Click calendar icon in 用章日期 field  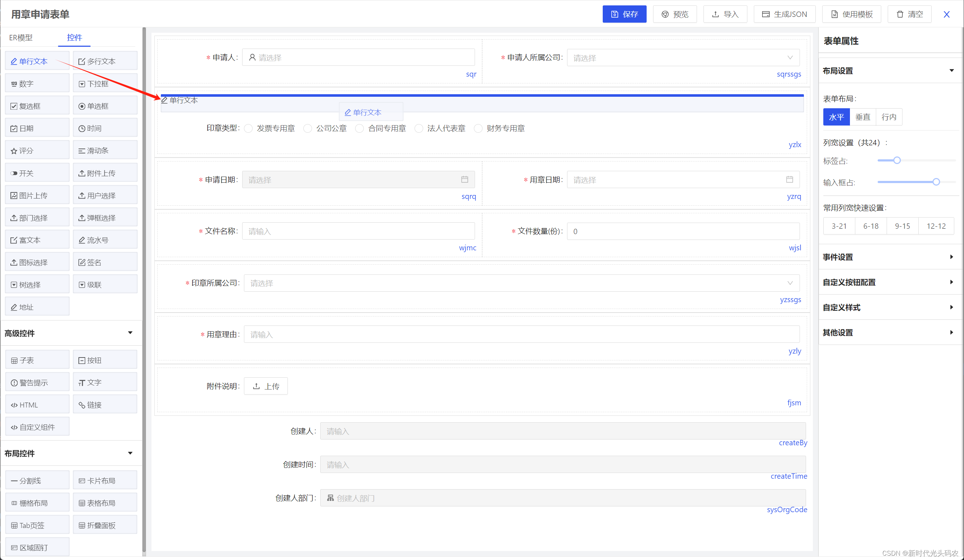pos(789,179)
